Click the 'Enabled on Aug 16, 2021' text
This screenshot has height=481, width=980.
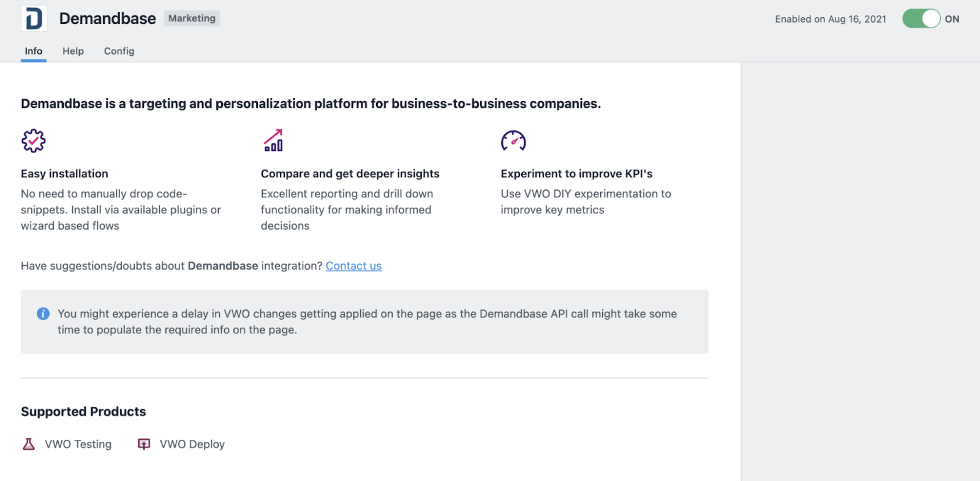[831, 19]
